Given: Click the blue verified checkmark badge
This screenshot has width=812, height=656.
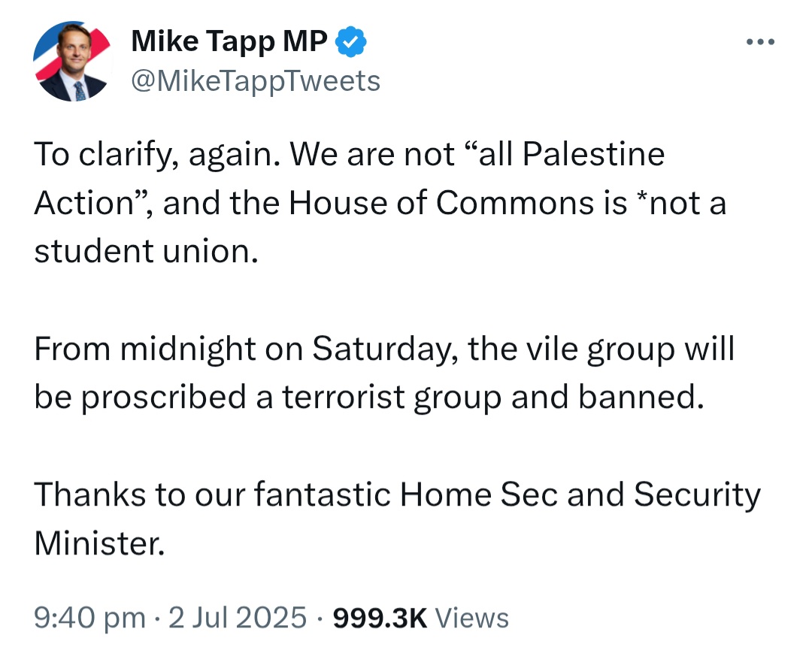Looking at the screenshot, I should click(x=351, y=41).
